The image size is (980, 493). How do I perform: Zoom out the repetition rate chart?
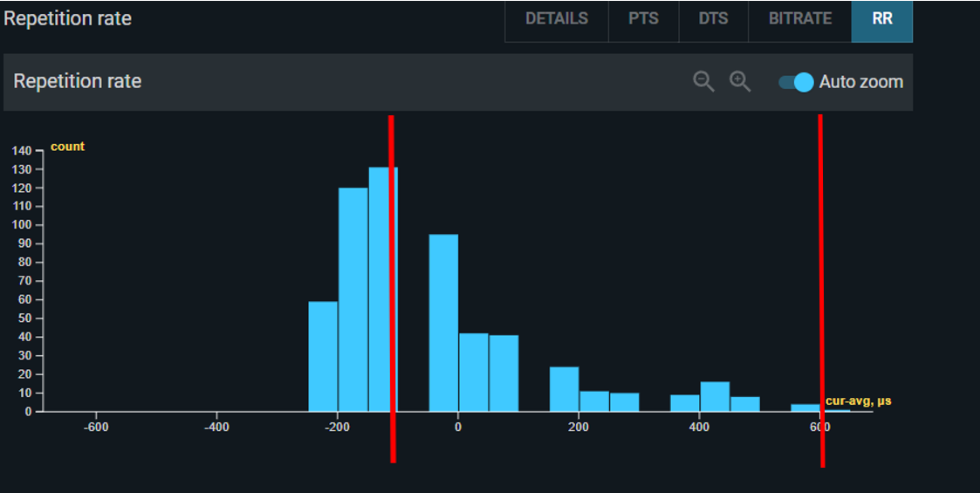coord(703,81)
